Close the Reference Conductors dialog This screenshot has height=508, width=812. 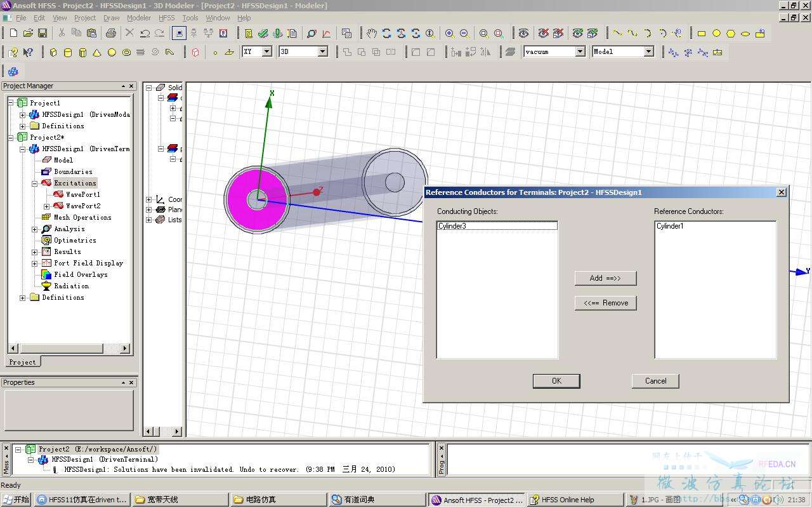[782, 192]
